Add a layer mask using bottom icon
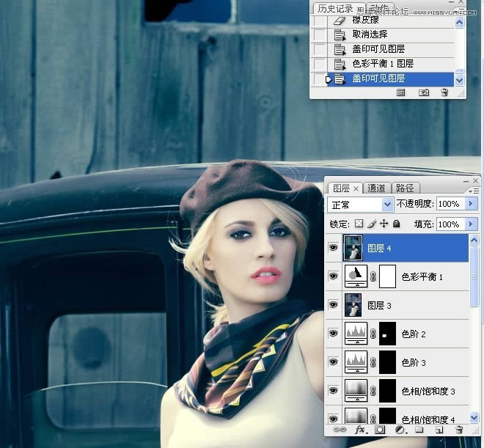The image size is (484, 448). 381,430
